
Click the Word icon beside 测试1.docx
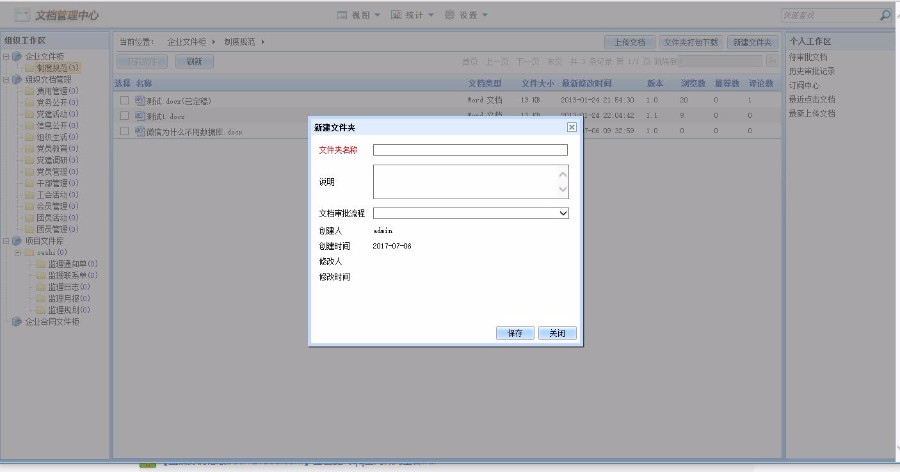pos(140,116)
